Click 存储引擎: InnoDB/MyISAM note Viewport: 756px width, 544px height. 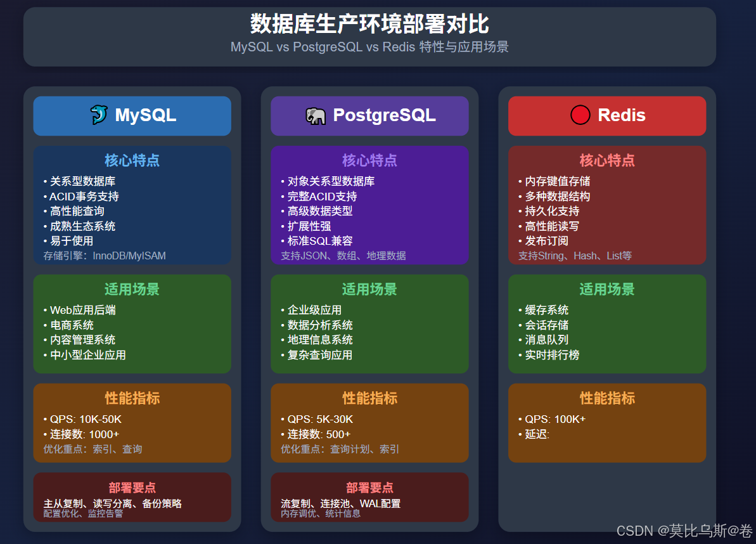(105, 256)
